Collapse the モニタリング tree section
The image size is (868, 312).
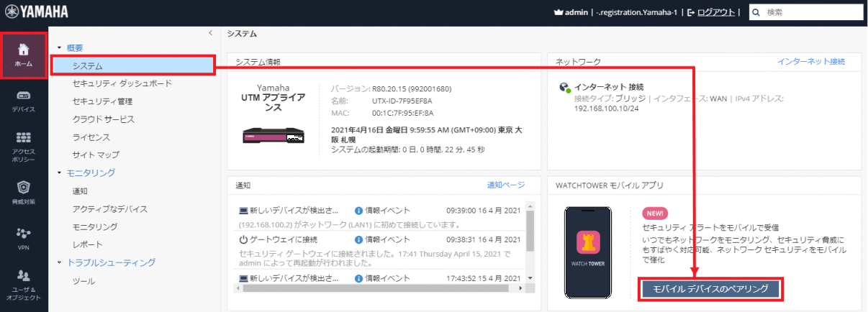(60, 173)
